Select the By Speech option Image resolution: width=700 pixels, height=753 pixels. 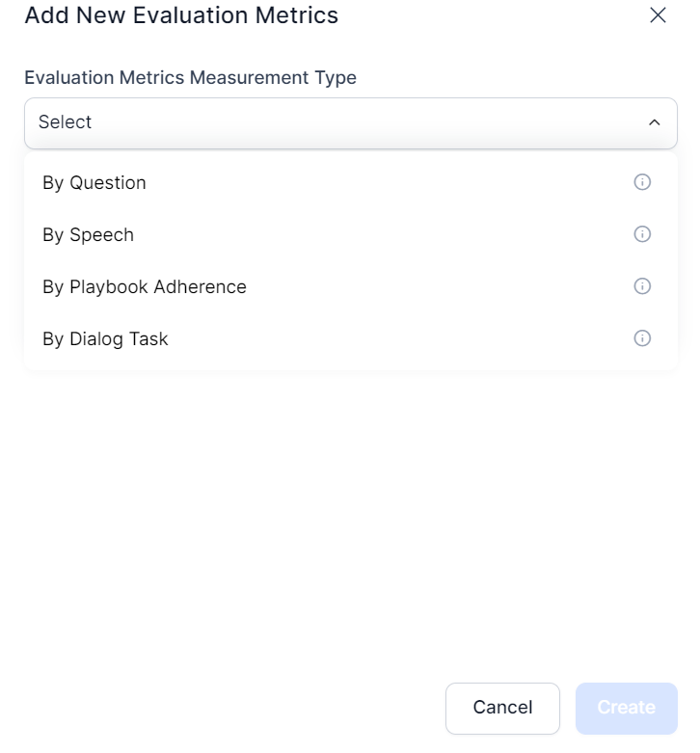click(88, 235)
